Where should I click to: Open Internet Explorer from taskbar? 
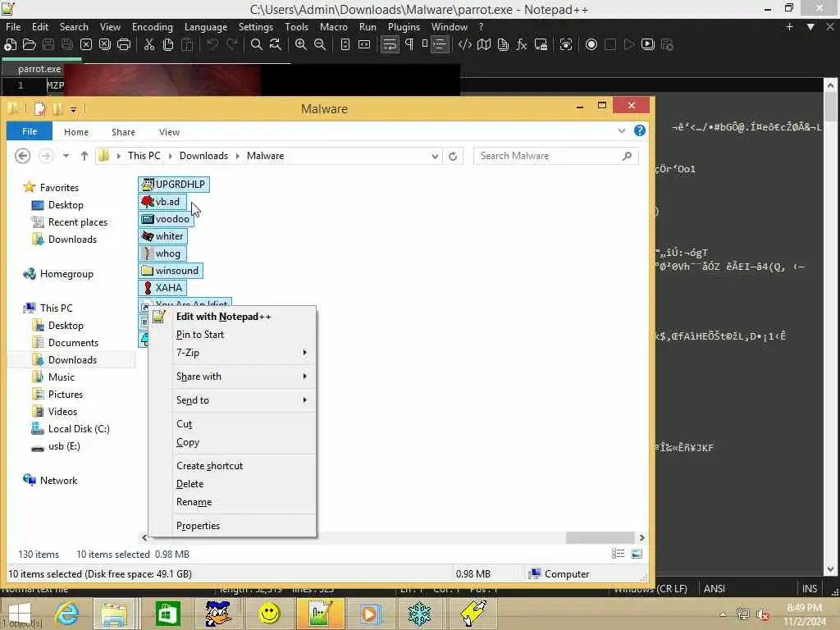(67, 614)
